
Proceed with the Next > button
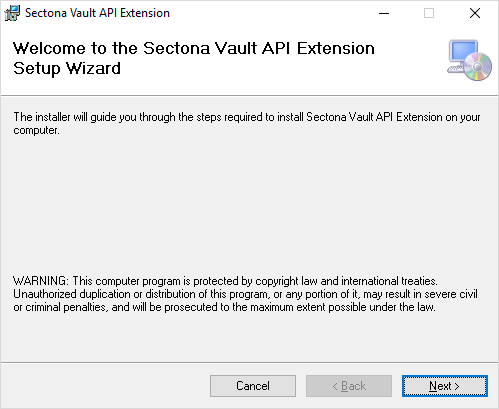445,386
